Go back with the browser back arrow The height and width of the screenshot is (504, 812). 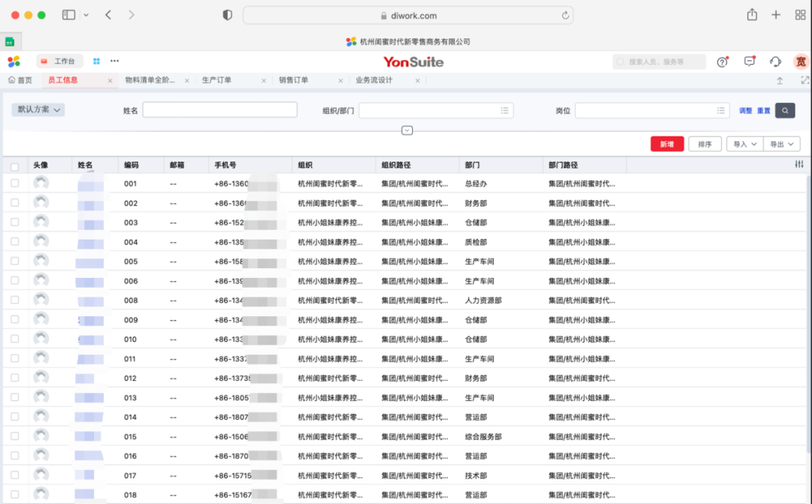pyautogui.click(x=108, y=15)
